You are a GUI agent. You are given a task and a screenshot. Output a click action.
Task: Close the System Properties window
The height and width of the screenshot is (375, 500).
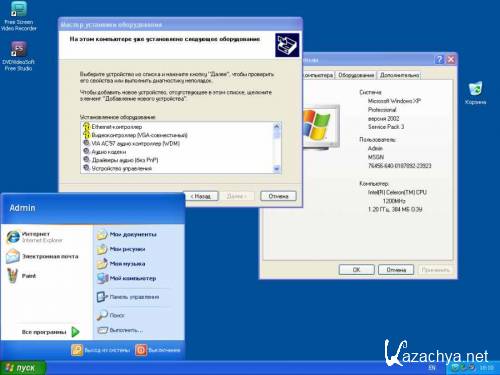click(451, 60)
